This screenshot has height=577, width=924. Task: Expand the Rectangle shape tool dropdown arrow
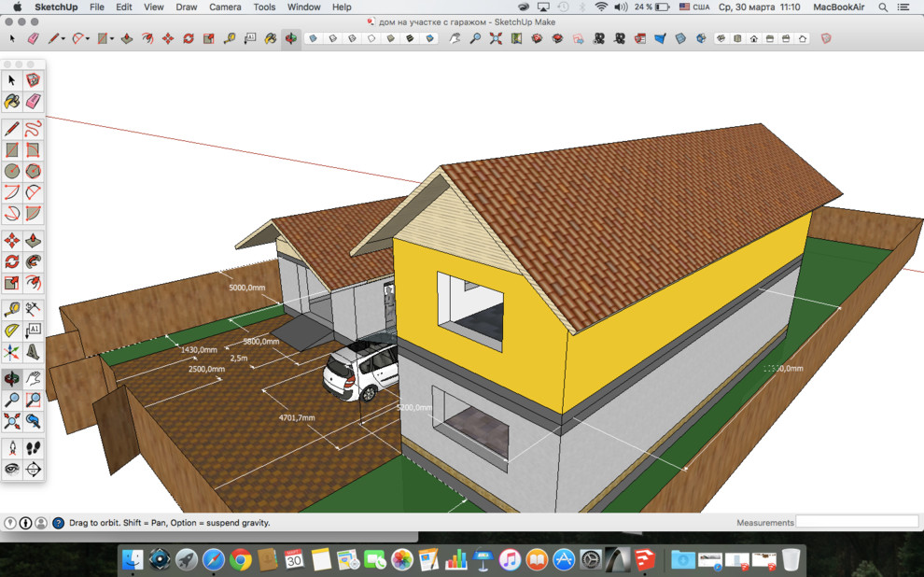(112, 39)
